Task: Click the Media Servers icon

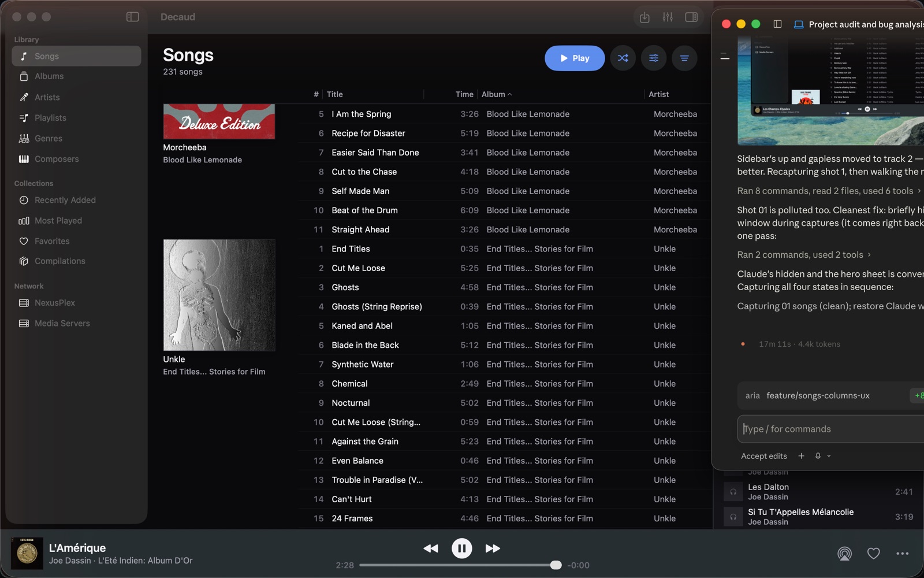Action: click(24, 324)
